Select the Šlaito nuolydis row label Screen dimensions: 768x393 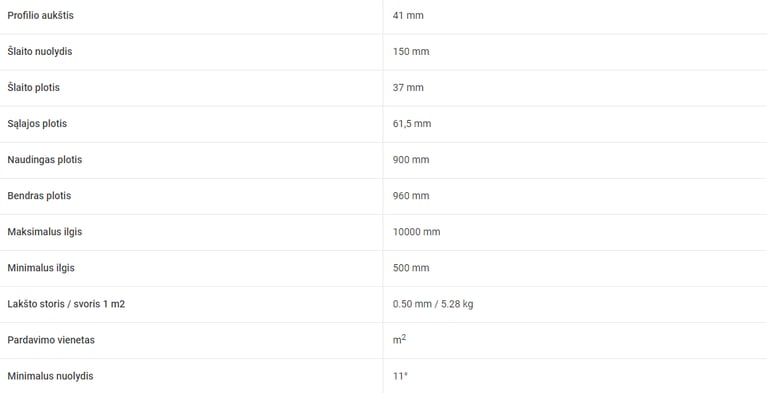coord(40,51)
